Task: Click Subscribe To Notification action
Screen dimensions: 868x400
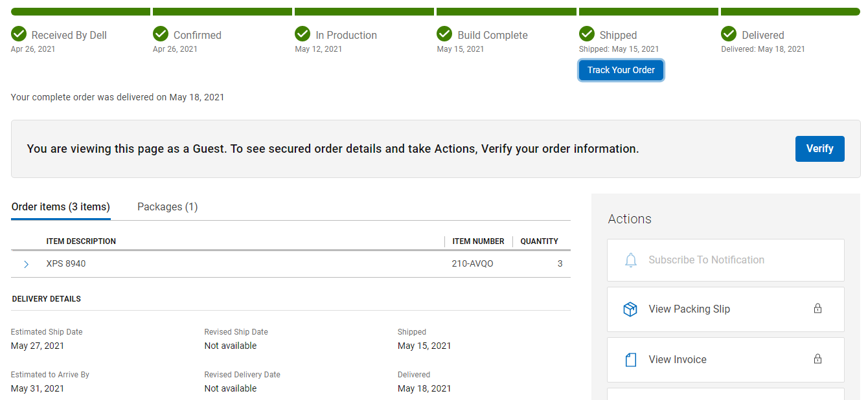Action: pyautogui.click(x=725, y=260)
